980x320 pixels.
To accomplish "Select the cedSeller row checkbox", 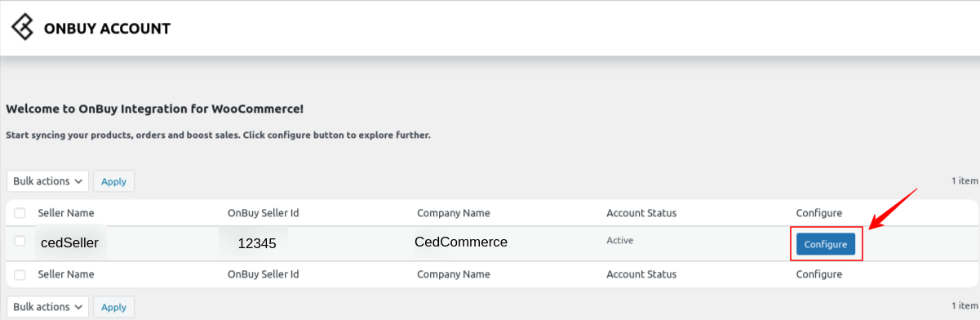I will 20,241.
